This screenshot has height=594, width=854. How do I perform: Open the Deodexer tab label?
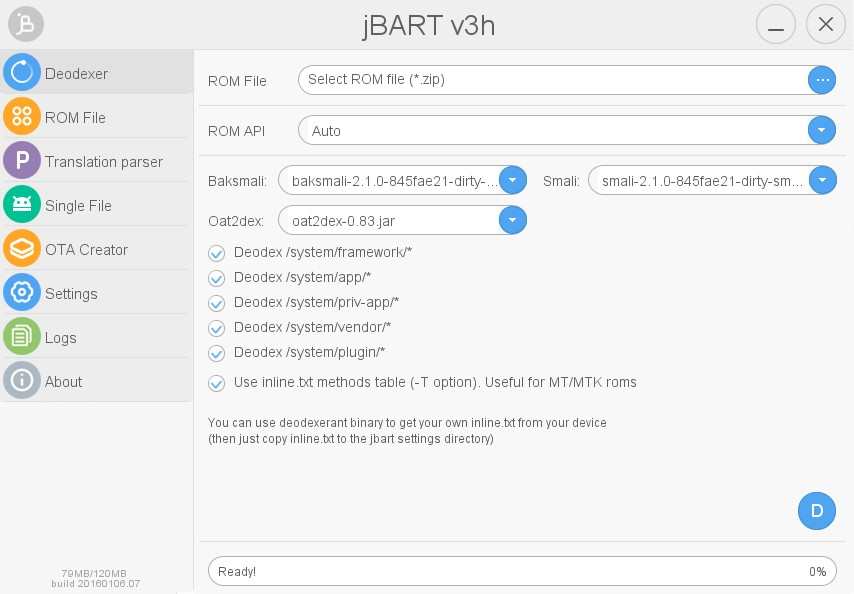click(76, 74)
